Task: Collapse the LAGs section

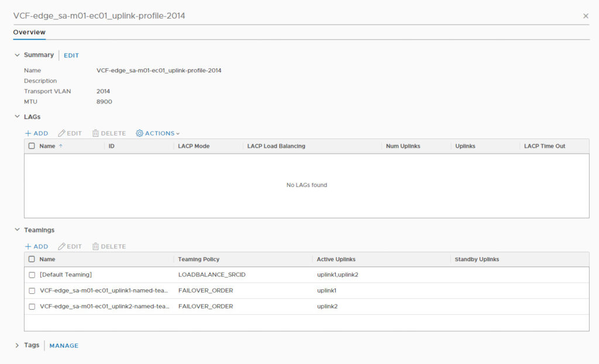Action: point(17,116)
